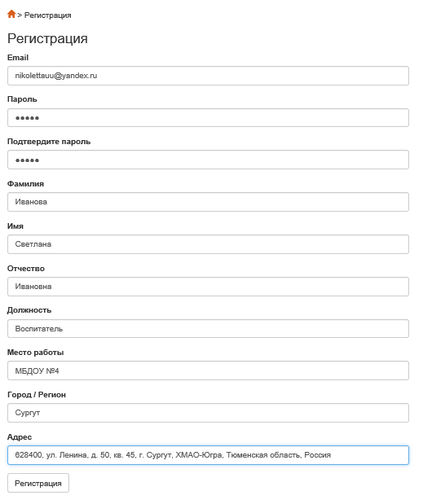Click the Адрес label text

20,437
